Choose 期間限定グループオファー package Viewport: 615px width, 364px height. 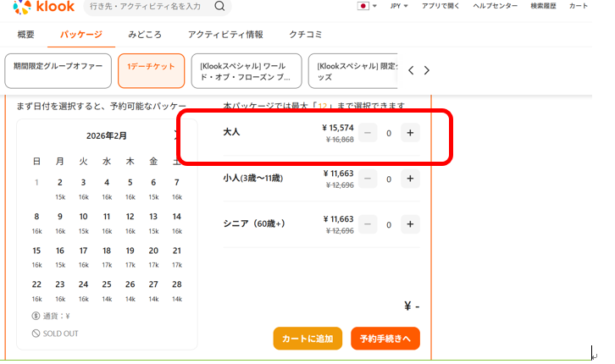(58, 71)
